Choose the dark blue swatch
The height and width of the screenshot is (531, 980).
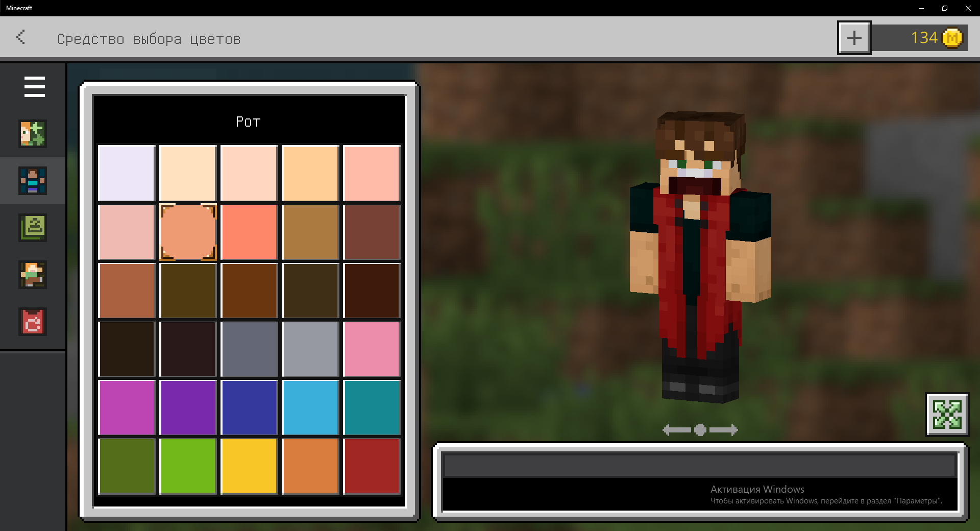[x=249, y=407]
